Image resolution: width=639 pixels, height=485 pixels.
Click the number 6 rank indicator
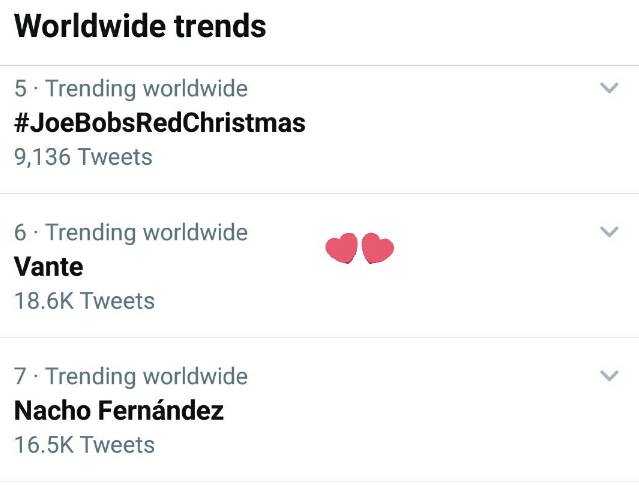20,232
